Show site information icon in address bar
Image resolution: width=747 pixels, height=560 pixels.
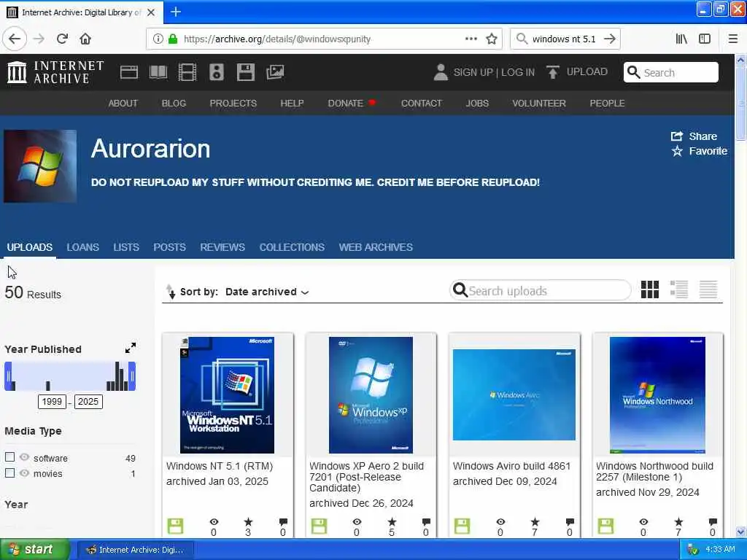click(x=158, y=39)
